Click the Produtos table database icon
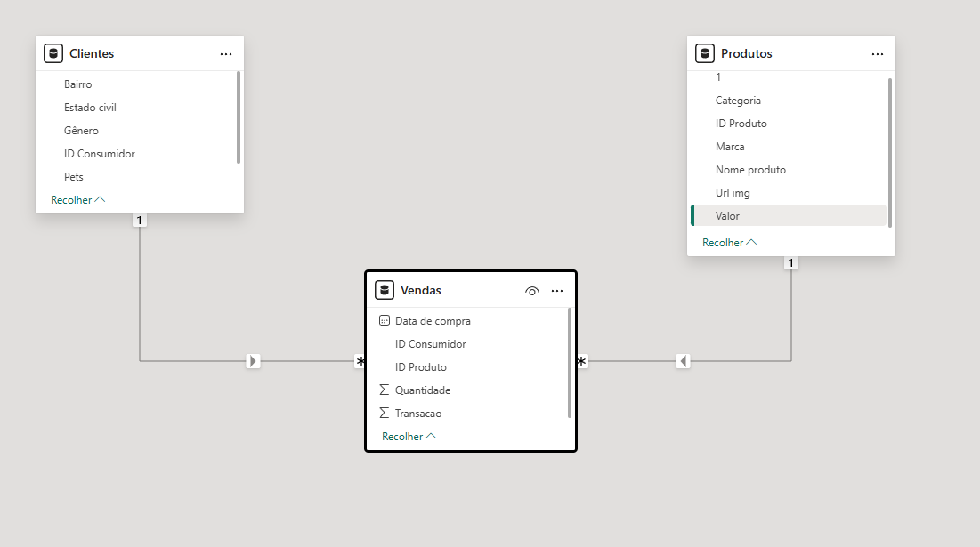The height and width of the screenshot is (547, 980). click(705, 53)
